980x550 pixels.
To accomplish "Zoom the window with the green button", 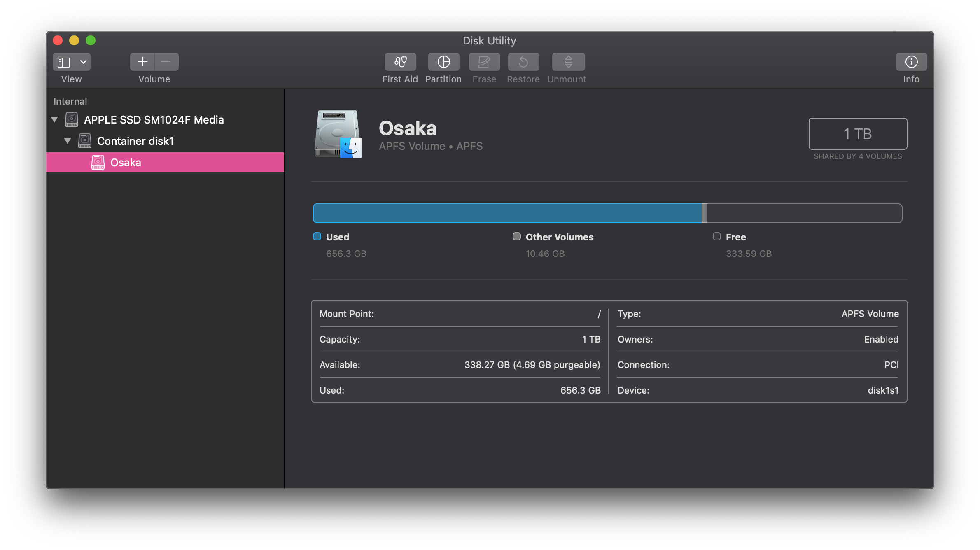I will click(91, 40).
